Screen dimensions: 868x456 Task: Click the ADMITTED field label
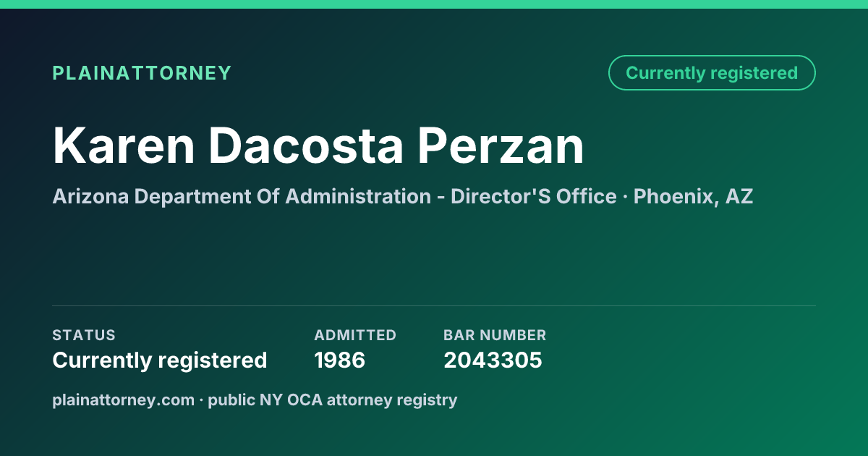click(x=355, y=335)
